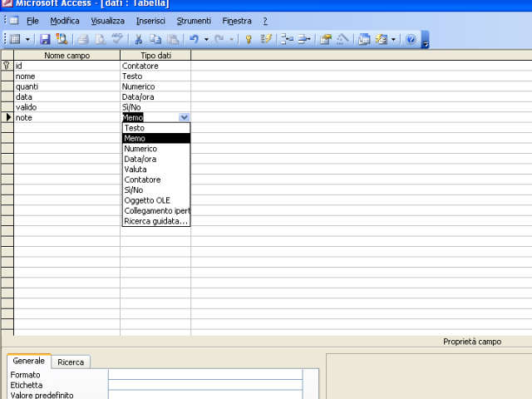Expand the Undo history dropdown arrow
This screenshot has height=399, width=532.
click(x=206, y=39)
